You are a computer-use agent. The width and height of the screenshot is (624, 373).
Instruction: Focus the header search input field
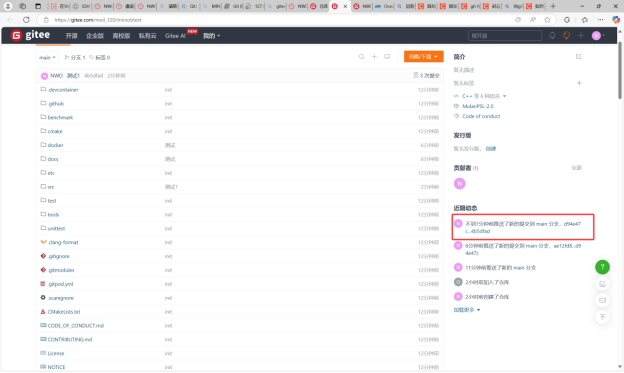(505, 35)
